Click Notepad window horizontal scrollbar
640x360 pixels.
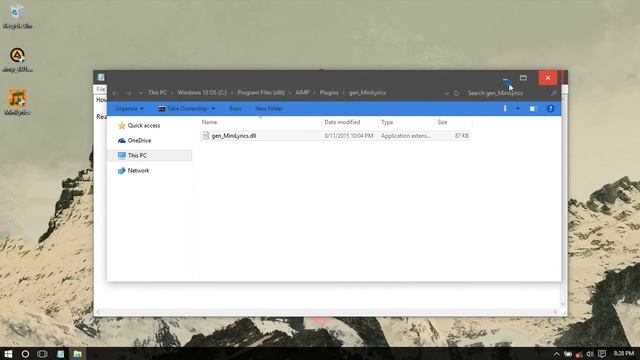328,312
